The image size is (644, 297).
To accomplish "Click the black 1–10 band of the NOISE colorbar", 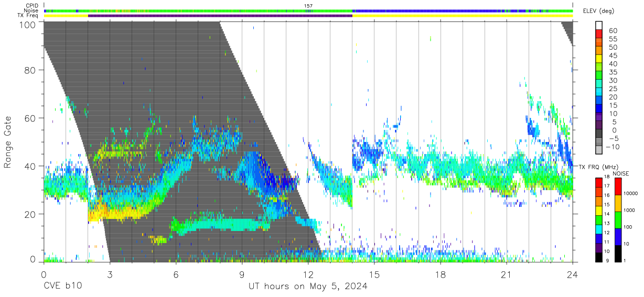I will pyautogui.click(x=618, y=253).
